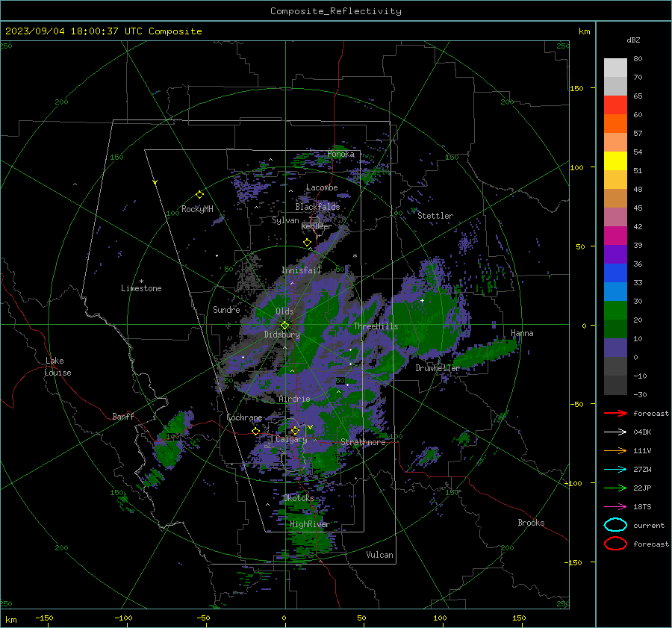Select the magenta swatch on dBZ scale
The width and height of the screenshot is (672, 628).
click(615, 235)
